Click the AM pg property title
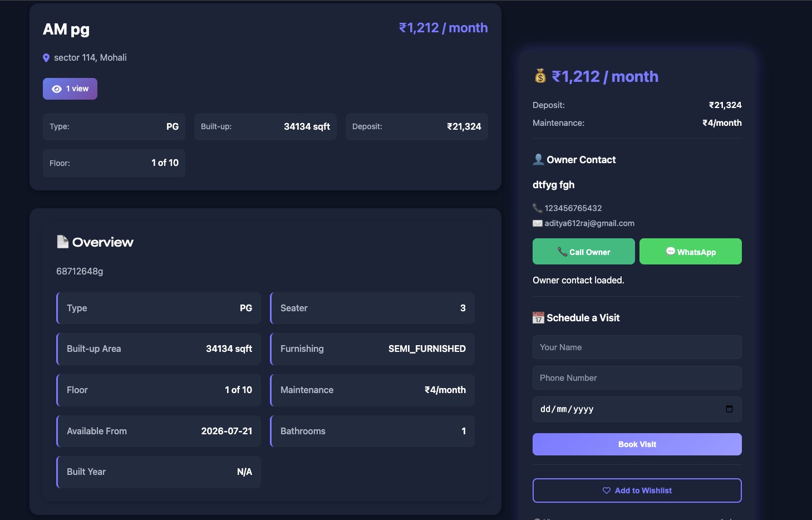Viewport: 812px width, 520px height. point(66,29)
